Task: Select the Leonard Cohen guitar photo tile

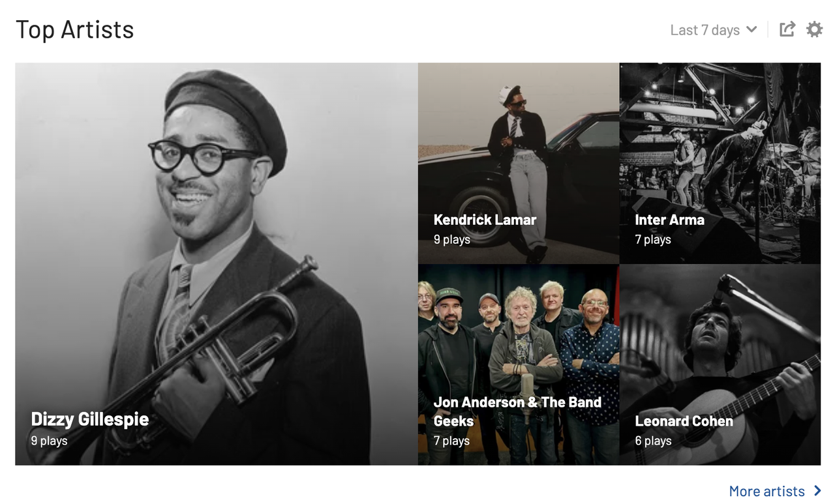Action: (x=720, y=364)
